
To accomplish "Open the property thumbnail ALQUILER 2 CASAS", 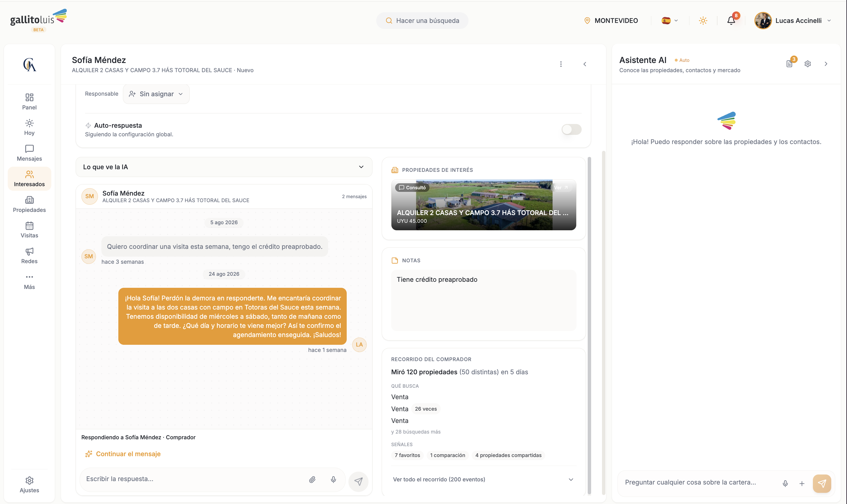I will click(483, 205).
